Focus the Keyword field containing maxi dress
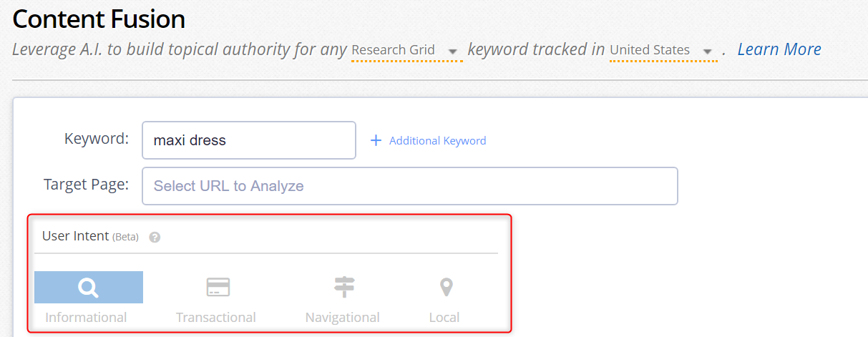This screenshot has width=868, height=337. [249, 140]
